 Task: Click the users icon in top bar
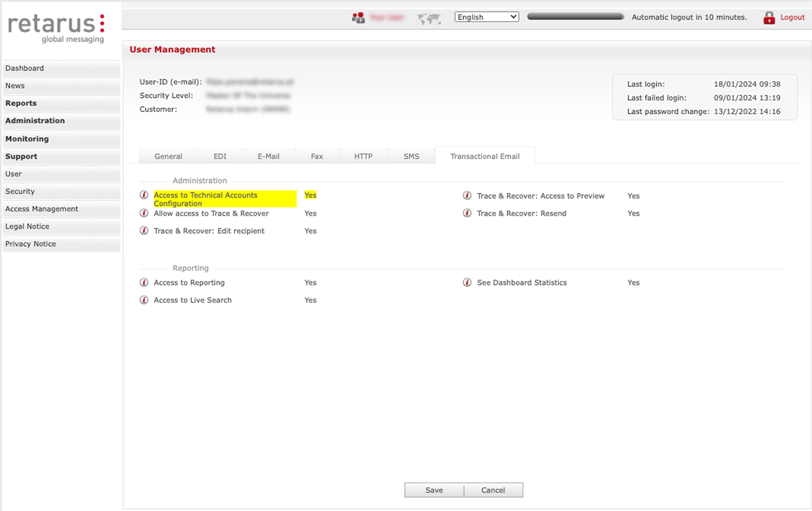pos(358,17)
